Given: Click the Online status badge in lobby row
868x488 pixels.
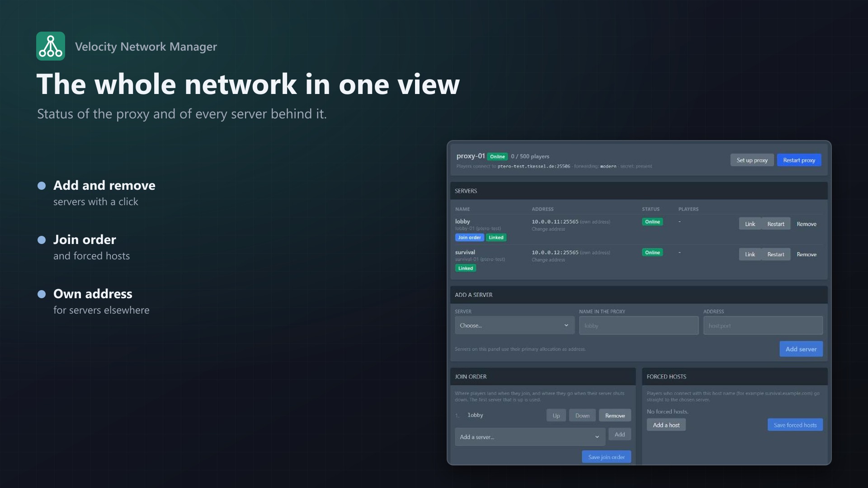Looking at the screenshot, I should click(x=652, y=221).
